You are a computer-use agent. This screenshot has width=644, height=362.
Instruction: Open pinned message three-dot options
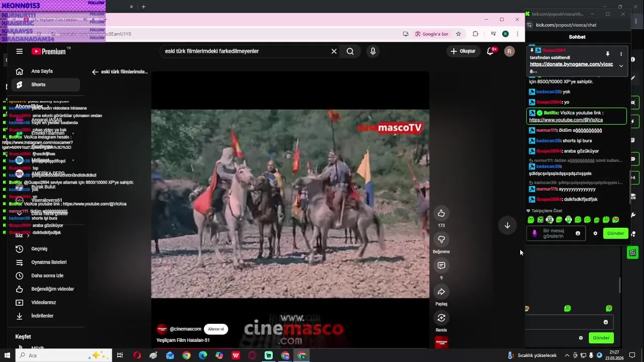click(621, 54)
